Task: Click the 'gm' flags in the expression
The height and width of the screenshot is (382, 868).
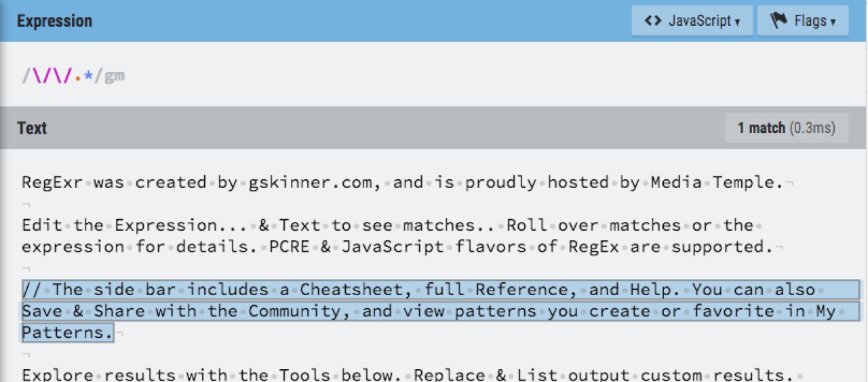Action: click(x=114, y=77)
